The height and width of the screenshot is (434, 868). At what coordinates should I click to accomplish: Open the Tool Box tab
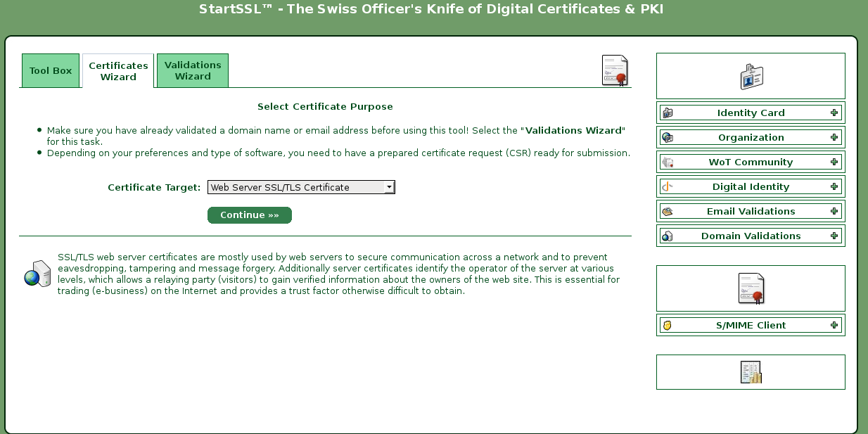51,71
